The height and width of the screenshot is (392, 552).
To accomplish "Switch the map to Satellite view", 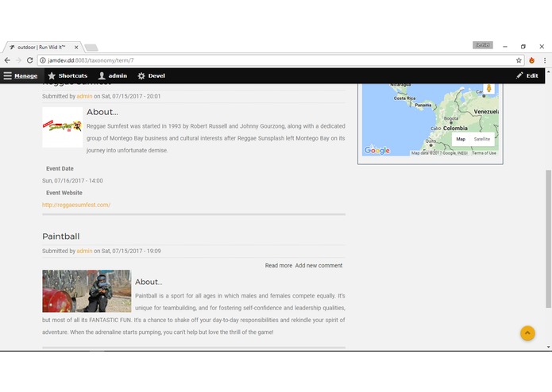I will pyautogui.click(x=482, y=139).
